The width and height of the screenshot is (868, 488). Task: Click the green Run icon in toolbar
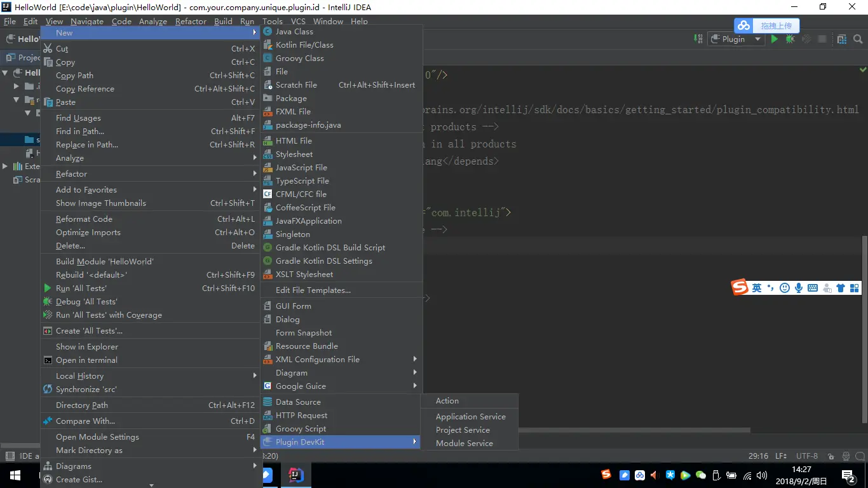point(774,39)
